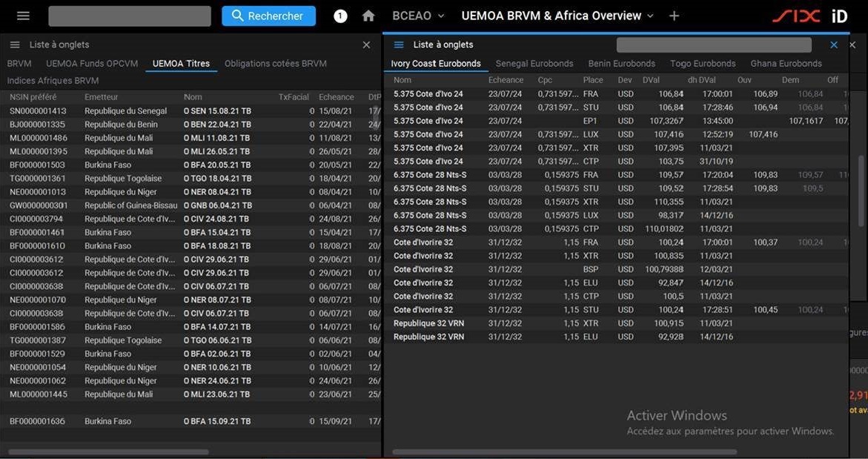Click O CIV 24.08.21 TB
This screenshot has width=868, height=459.
click(x=217, y=219)
